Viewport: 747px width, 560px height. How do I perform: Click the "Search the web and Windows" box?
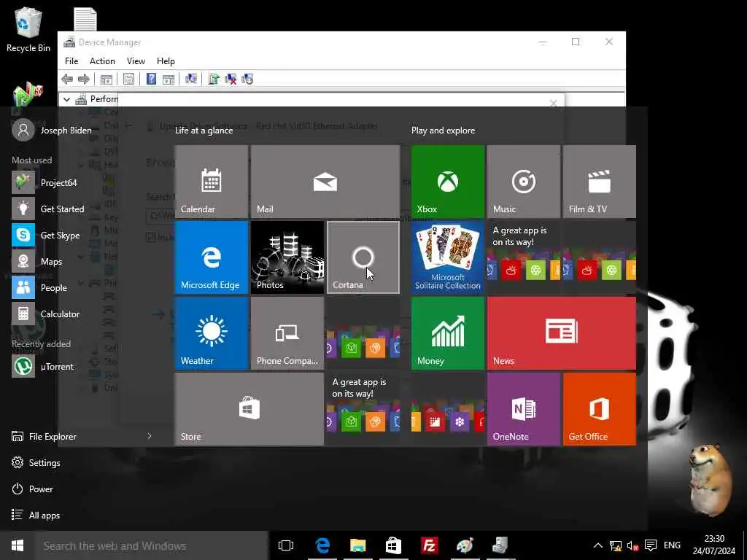[x=152, y=545]
